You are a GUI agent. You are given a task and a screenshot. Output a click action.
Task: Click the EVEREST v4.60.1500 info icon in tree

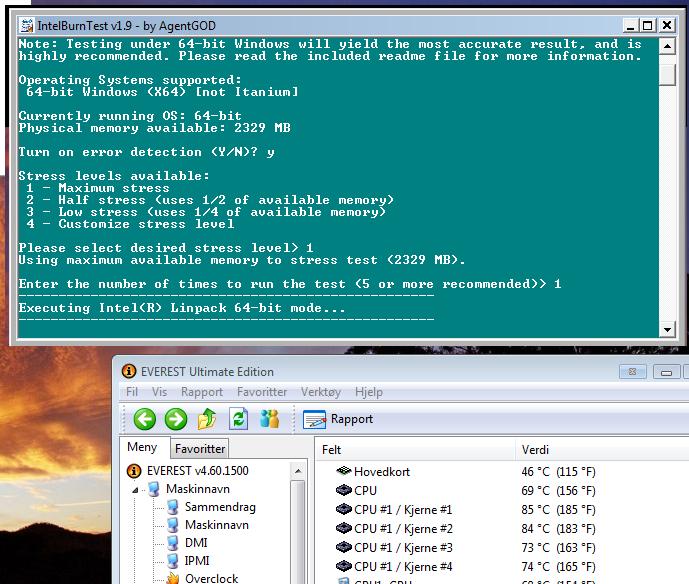click(x=134, y=471)
